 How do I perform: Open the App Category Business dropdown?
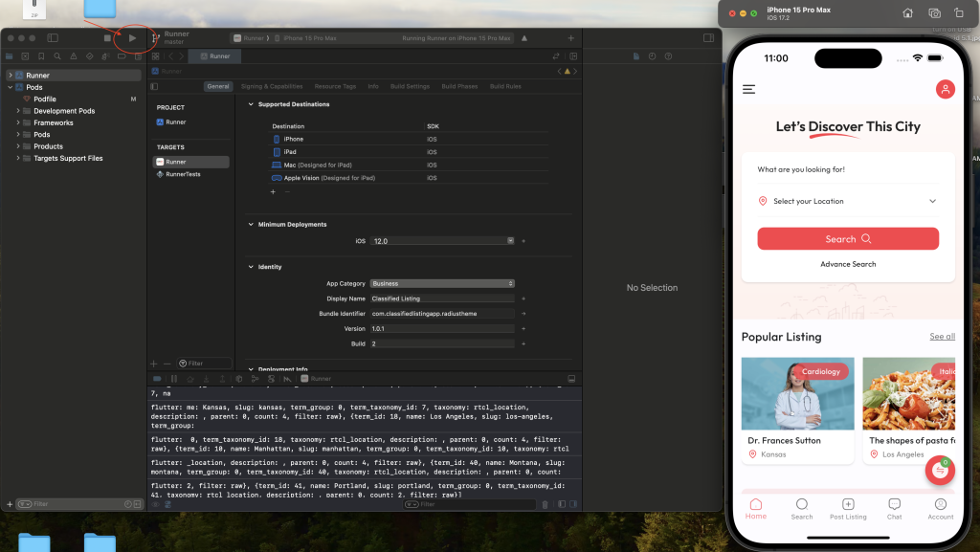click(442, 283)
